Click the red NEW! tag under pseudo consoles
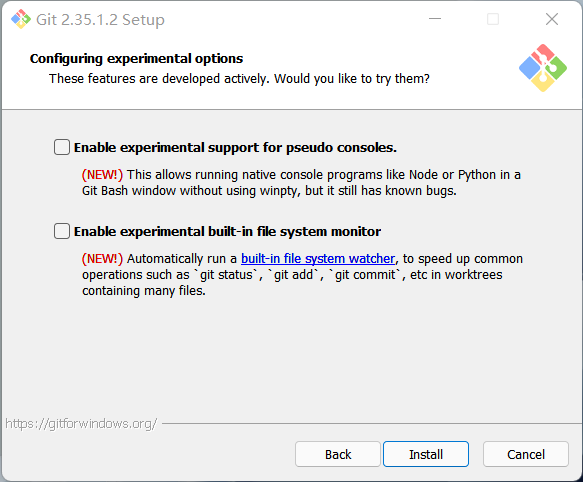The height and width of the screenshot is (482, 583). (x=102, y=175)
